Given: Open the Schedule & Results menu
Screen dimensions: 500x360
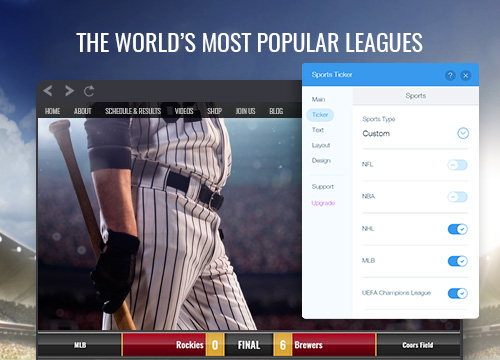Looking at the screenshot, I should click(133, 111).
